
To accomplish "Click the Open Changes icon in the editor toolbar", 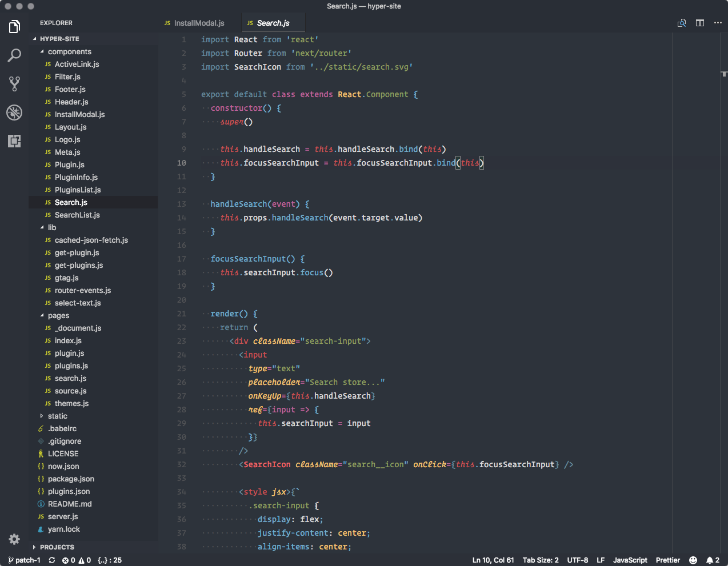I will coord(681,23).
